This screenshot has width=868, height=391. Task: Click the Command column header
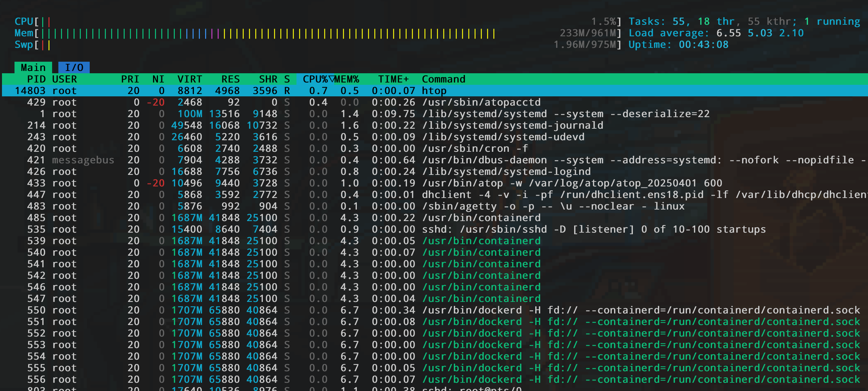443,79
